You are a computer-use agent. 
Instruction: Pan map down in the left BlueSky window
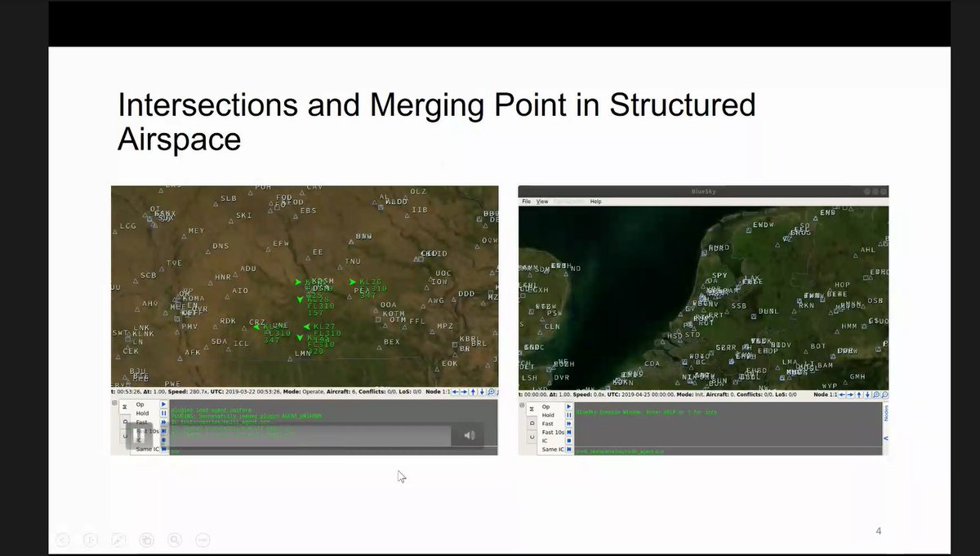click(482, 392)
